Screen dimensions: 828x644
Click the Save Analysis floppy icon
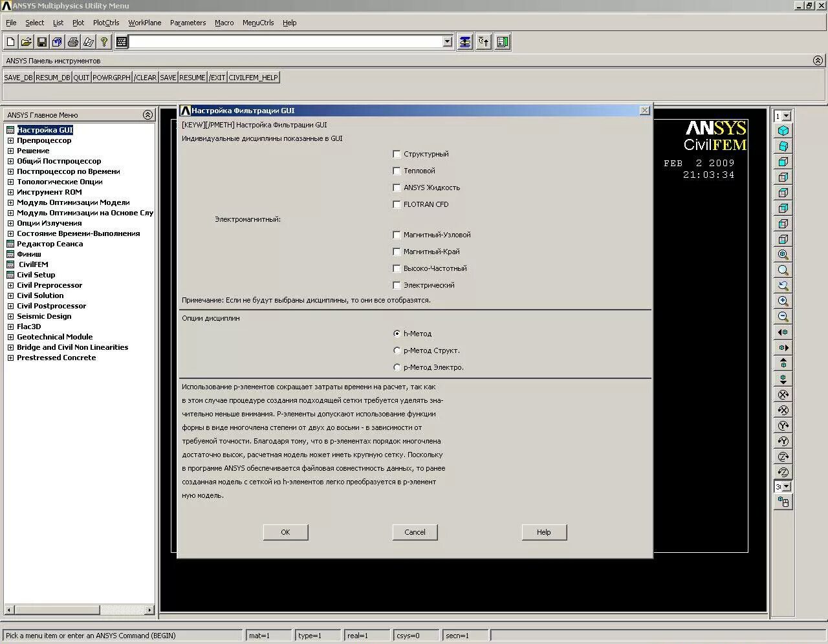click(41, 42)
